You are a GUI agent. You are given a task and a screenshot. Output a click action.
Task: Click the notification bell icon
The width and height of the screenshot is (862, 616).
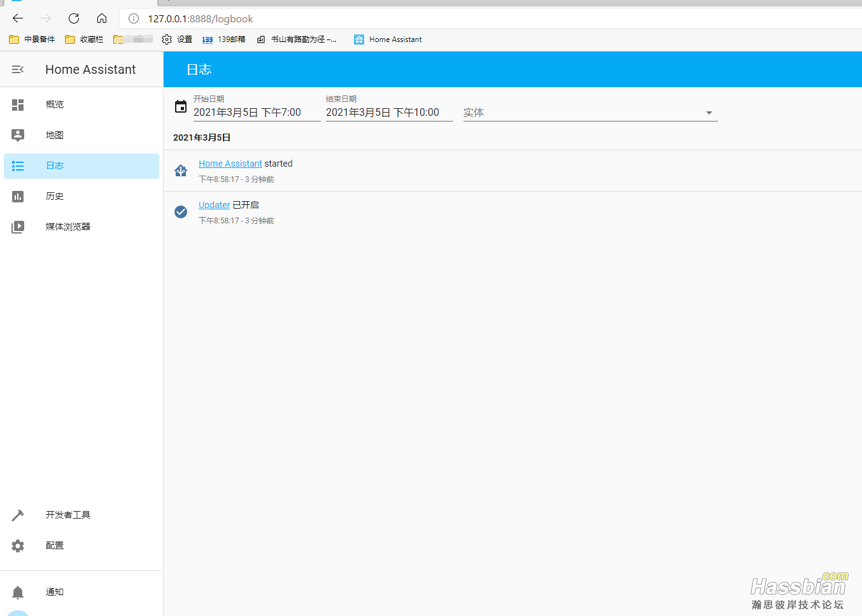(18, 592)
